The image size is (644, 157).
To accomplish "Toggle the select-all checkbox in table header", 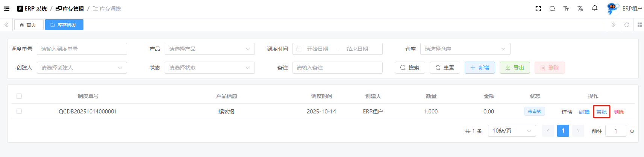I will (19, 96).
